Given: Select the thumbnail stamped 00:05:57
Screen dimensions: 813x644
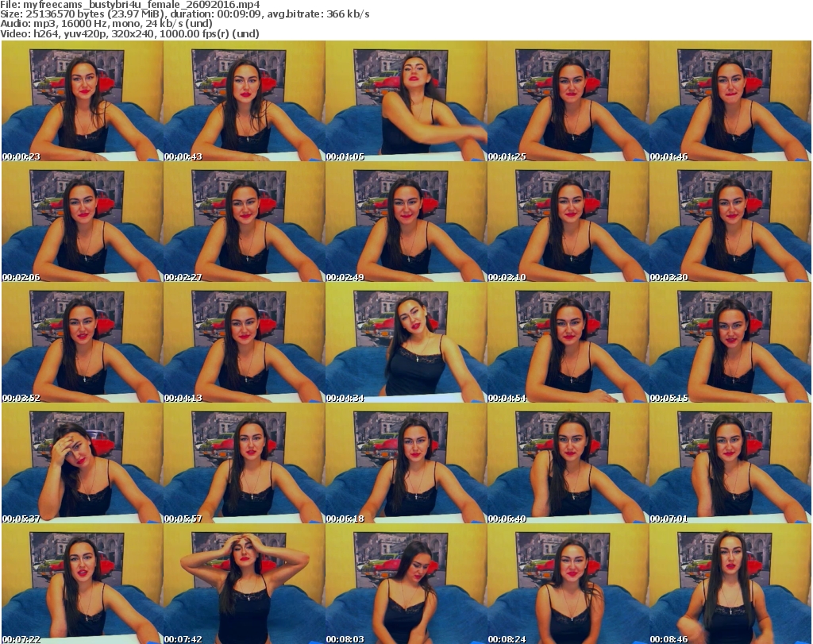Looking at the screenshot, I should pos(245,463).
